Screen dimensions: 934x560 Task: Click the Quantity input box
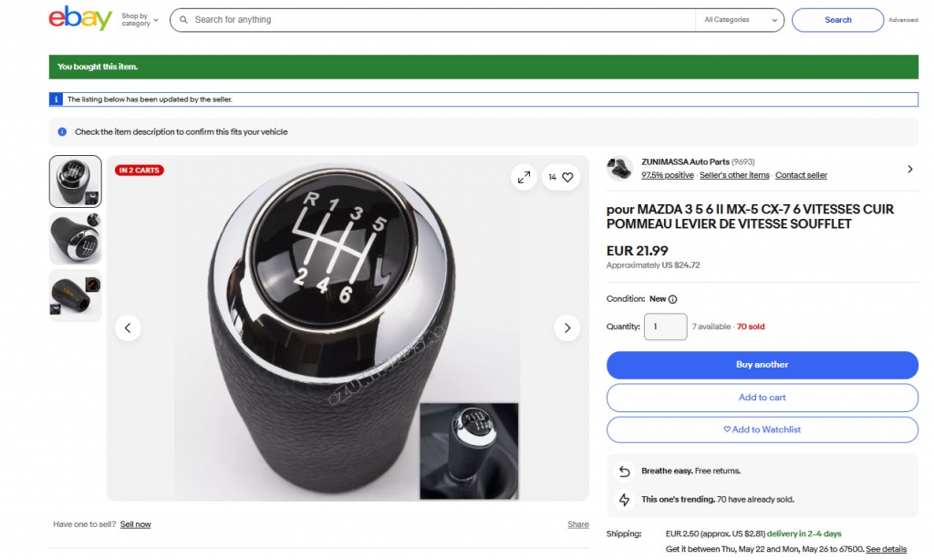[x=665, y=327]
